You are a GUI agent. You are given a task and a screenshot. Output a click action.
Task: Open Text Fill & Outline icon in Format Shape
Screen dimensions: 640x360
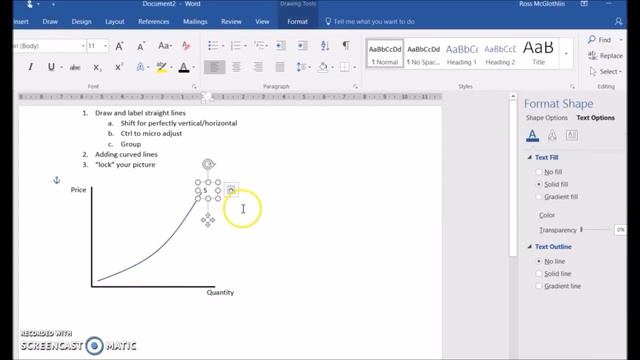tap(532, 135)
